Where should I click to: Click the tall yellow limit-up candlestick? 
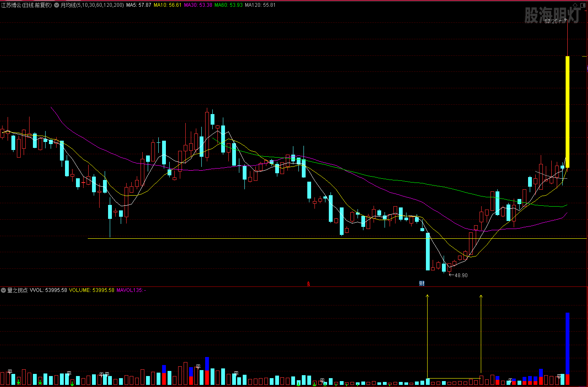[567, 112]
